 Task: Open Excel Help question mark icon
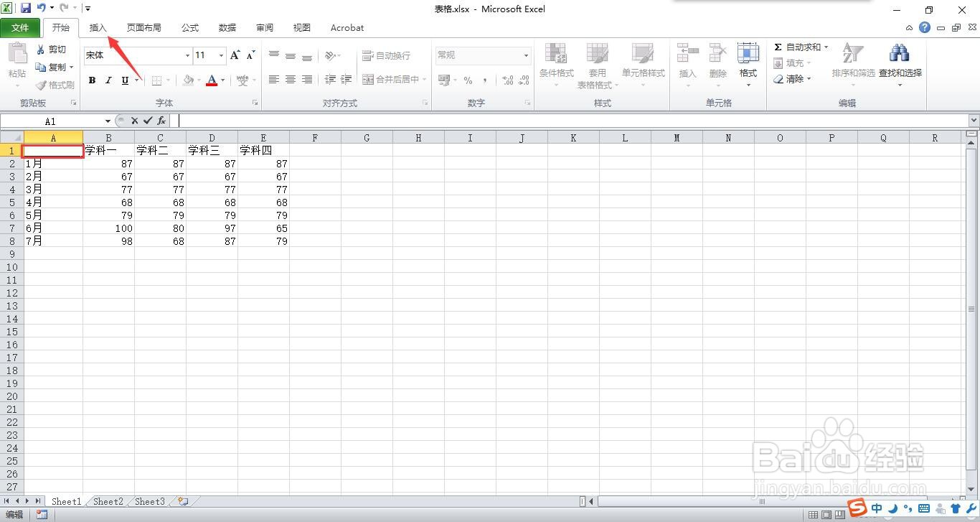(x=925, y=27)
